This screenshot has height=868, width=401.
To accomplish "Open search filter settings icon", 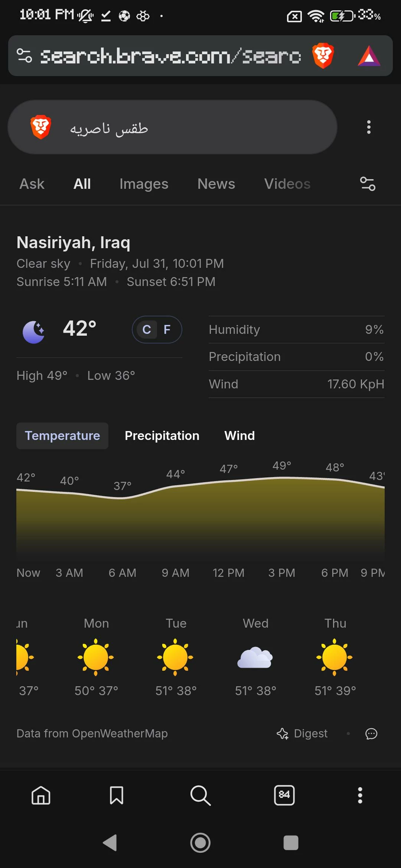I will point(368,184).
